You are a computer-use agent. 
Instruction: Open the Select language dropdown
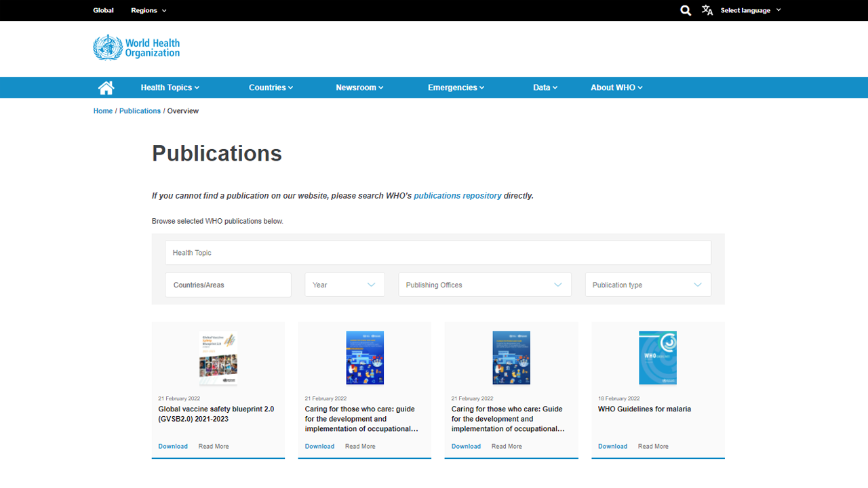click(751, 10)
